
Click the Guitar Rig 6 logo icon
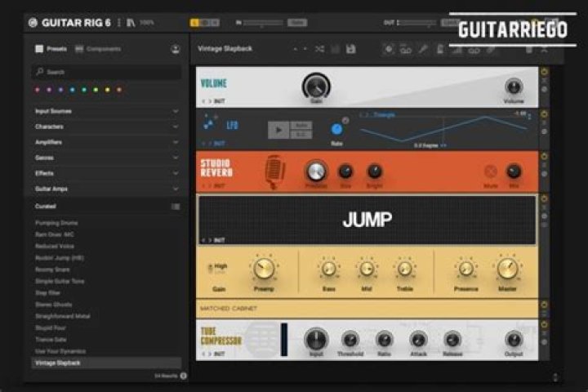pos(32,22)
